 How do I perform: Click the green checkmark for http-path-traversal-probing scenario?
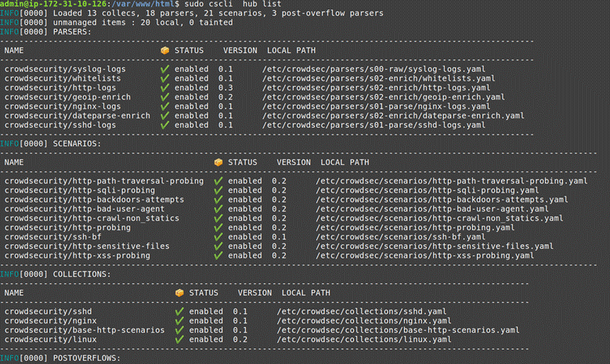point(218,182)
